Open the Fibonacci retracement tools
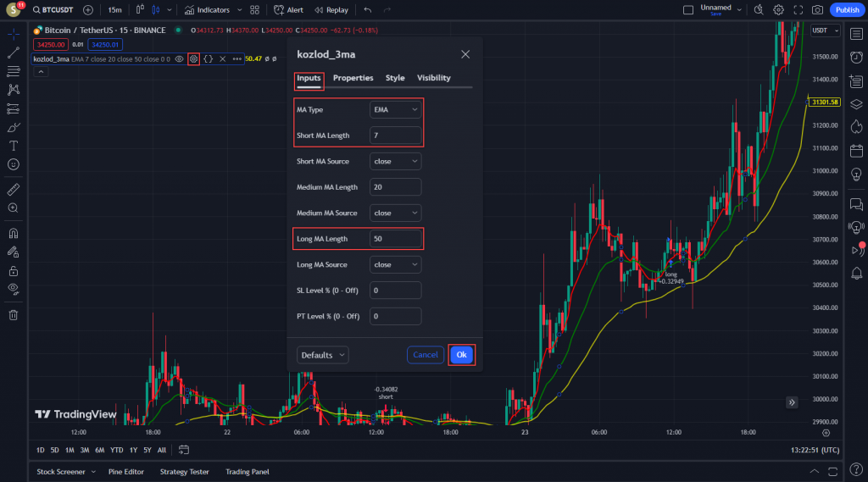The image size is (868, 482). pyautogui.click(x=14, y=71)
